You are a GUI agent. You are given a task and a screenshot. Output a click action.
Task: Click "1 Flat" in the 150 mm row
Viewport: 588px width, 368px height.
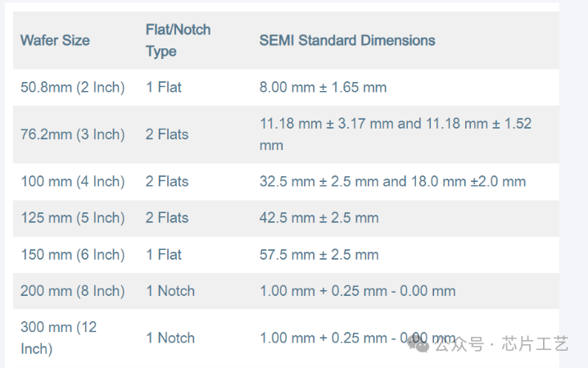coord(164,255)
